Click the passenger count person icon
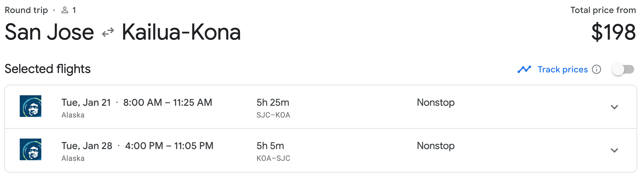The width and height of the screenshot is (644, 180). pyautogui.click(x=64, y=10)
